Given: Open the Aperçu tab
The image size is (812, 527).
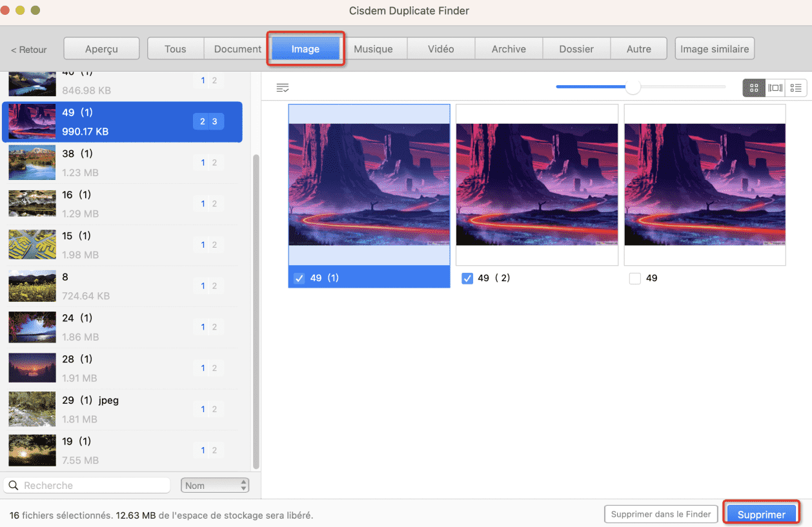Looking at the screenshot, I should (101, 49).
